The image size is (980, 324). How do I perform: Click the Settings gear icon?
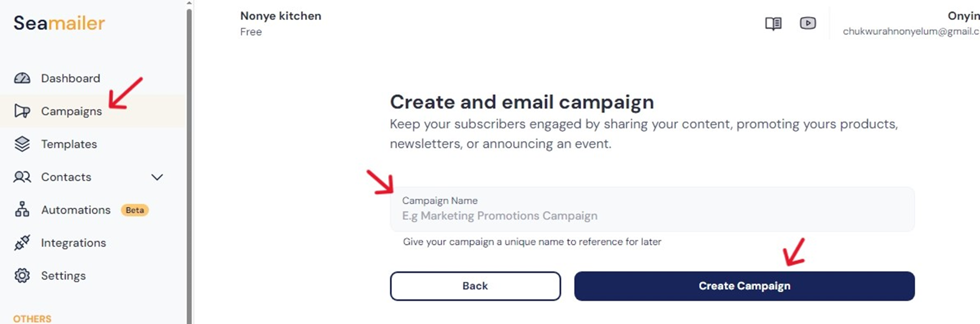(x=22, y=276)
